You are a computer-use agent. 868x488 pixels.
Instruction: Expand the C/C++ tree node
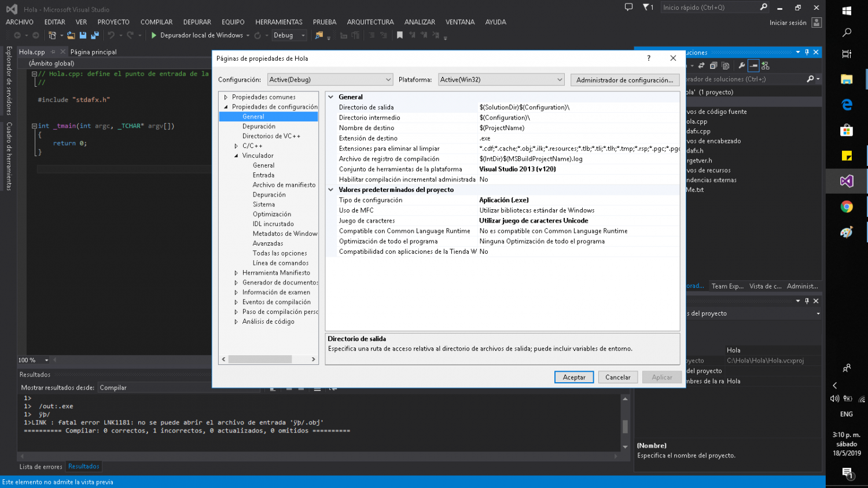(236, 146)
